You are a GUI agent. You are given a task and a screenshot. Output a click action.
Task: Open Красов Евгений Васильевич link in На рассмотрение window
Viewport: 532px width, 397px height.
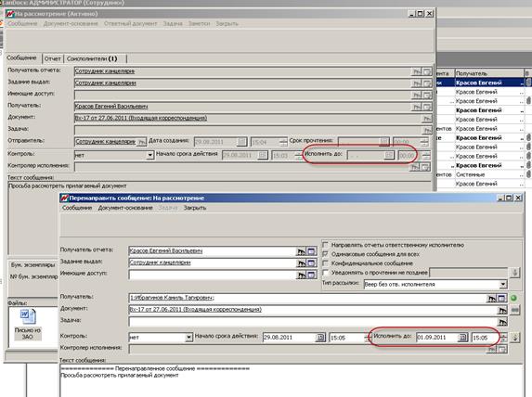111,107
